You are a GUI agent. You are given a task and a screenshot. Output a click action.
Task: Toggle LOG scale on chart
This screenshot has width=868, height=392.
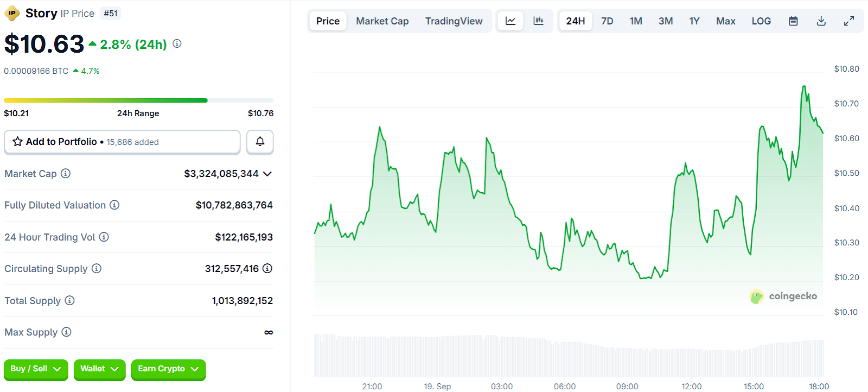click(761, 21)
